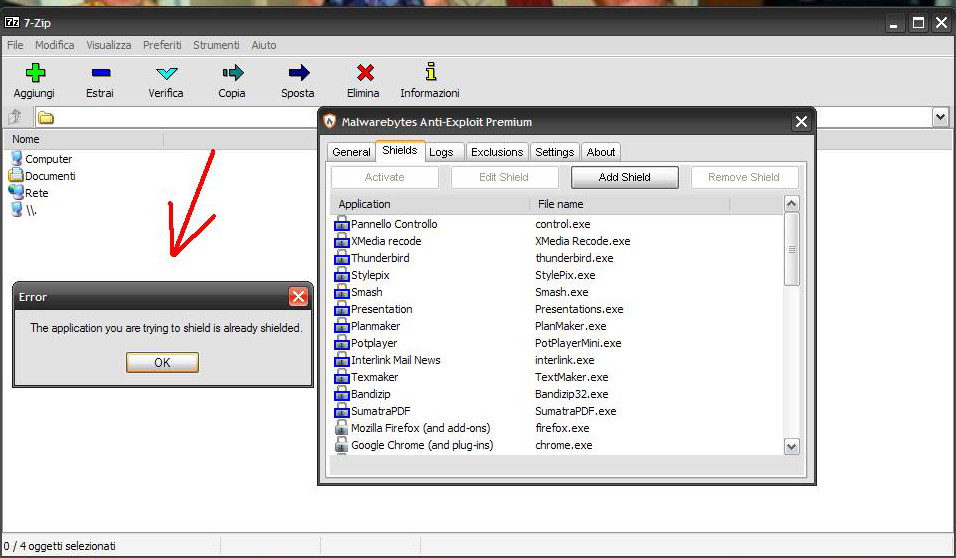Open the Visualizza menu
The image size is (956, 558).
109,45
